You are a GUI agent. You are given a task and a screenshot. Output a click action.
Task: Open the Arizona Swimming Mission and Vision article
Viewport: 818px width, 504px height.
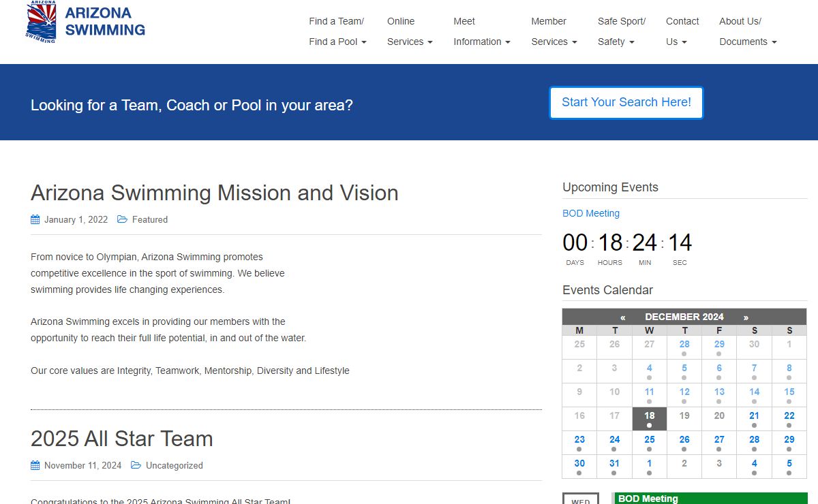tap(215, 193)
